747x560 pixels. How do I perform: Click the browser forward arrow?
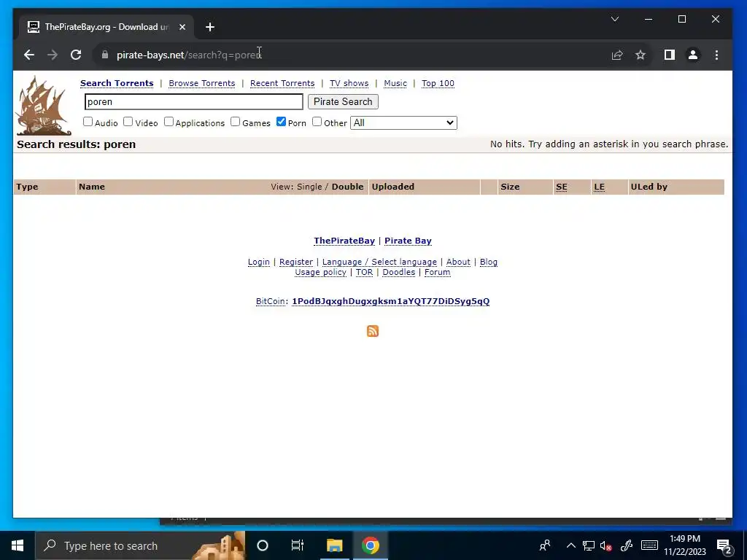tap(53, 55)
